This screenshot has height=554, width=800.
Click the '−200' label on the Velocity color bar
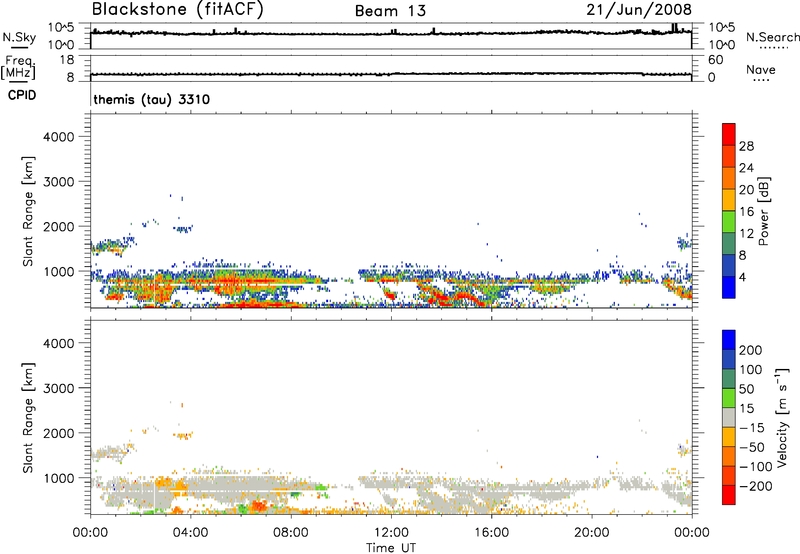point(755,486)
